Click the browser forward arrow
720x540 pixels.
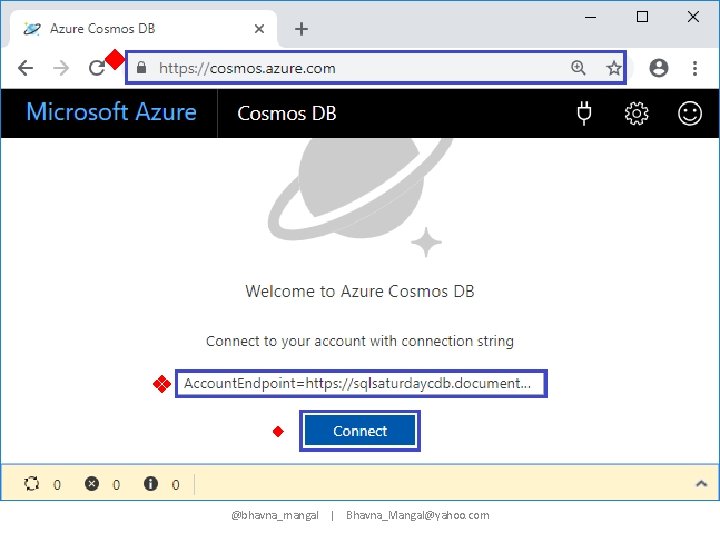[x=61, y=68]
